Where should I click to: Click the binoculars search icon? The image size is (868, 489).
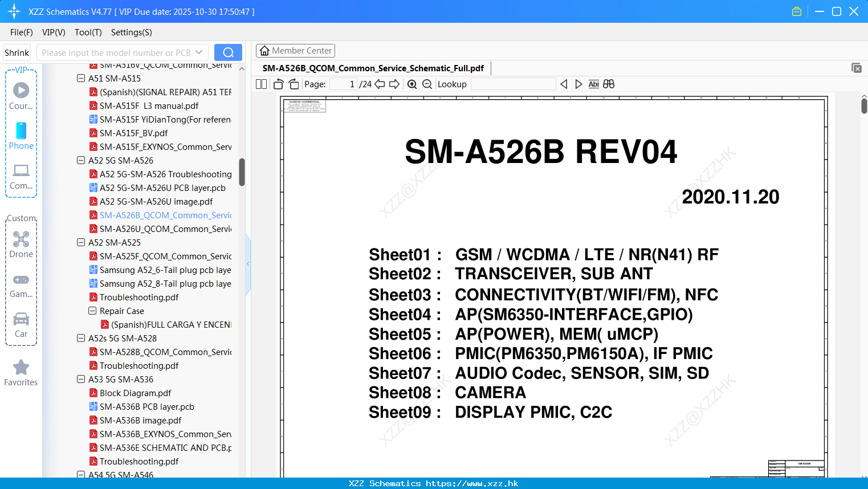pos(609,84)
